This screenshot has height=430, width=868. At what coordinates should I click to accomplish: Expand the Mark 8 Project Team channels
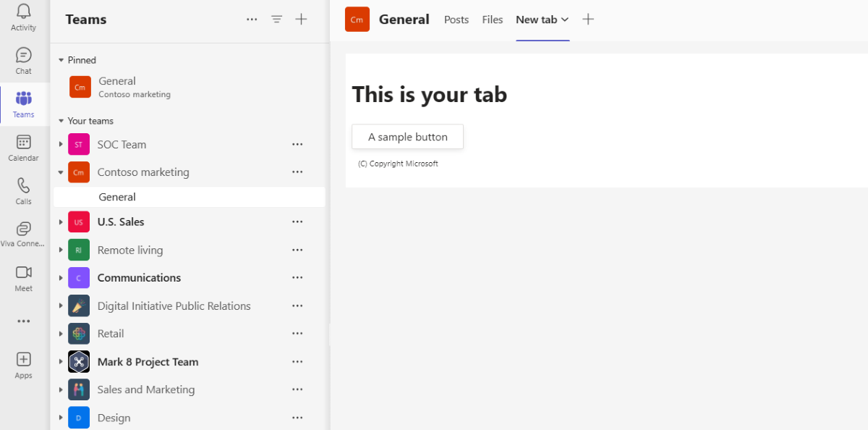pos(61,361)
